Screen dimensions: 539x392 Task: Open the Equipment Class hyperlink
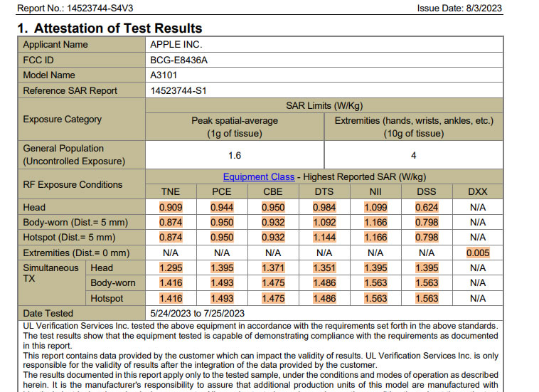point(258,177)
